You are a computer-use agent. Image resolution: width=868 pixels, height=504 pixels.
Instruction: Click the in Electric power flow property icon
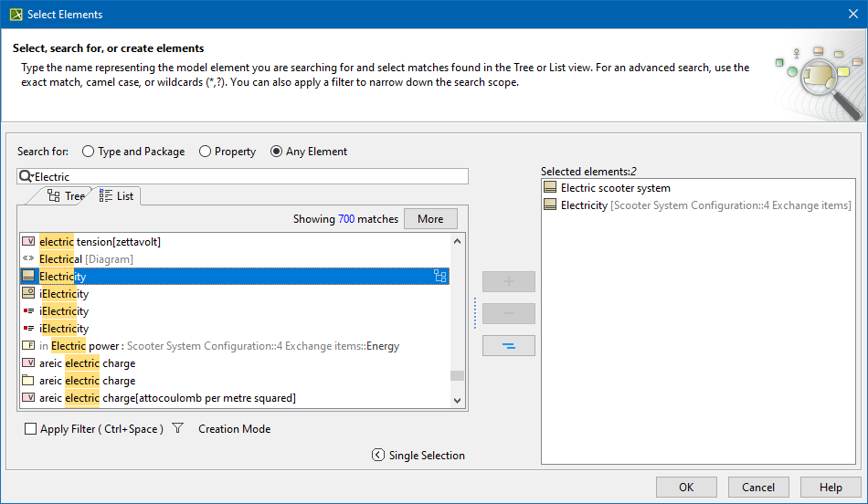(x=28, y=346)
